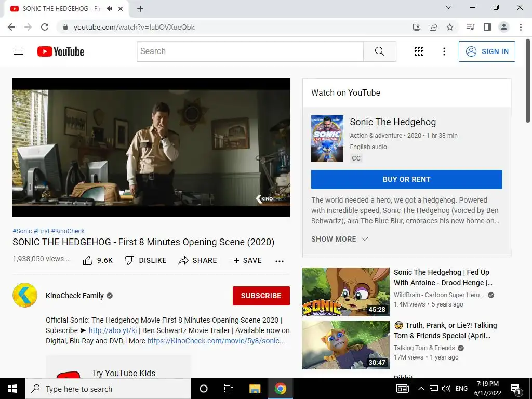Open Sonic The Hedgehog movie poster
Screen dimensions: 532x399
coord(327,138)
